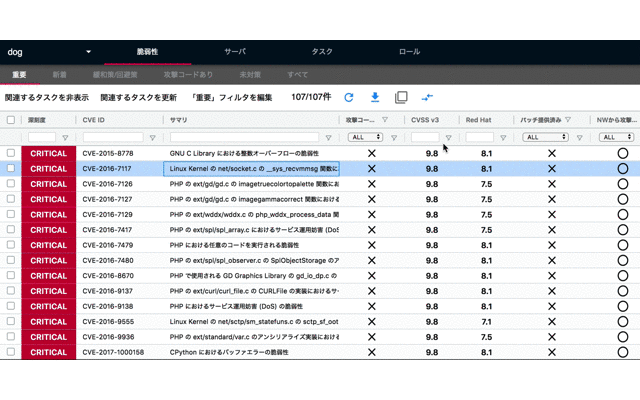640x400 pixels.
Task: Click funnel icon right of 攻撃コード ALL dropdown
Action: (394, 138)
